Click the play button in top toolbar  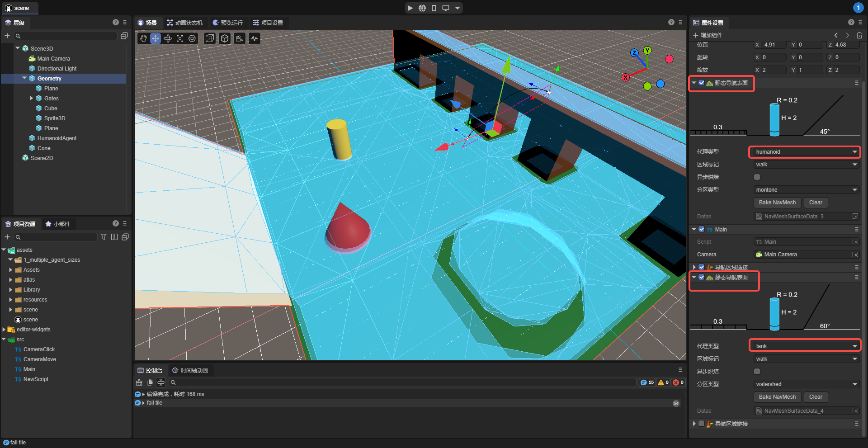coord(410,8)
